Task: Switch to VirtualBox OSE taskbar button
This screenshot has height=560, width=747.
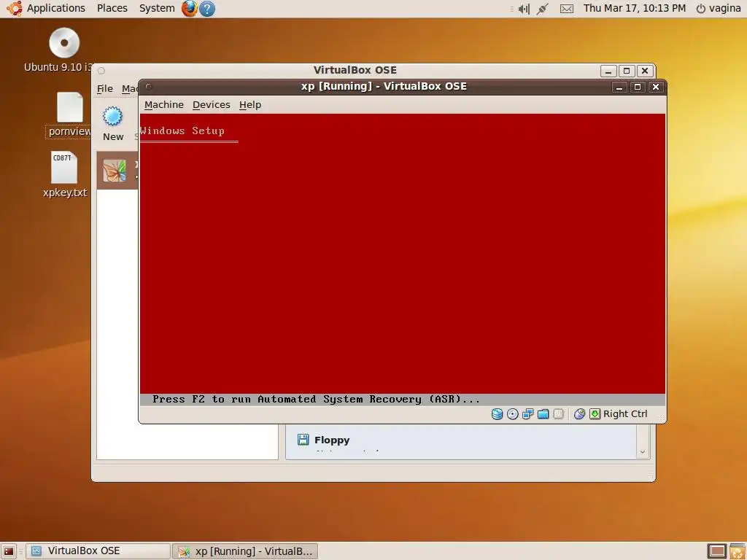Action: coord(98,551)
